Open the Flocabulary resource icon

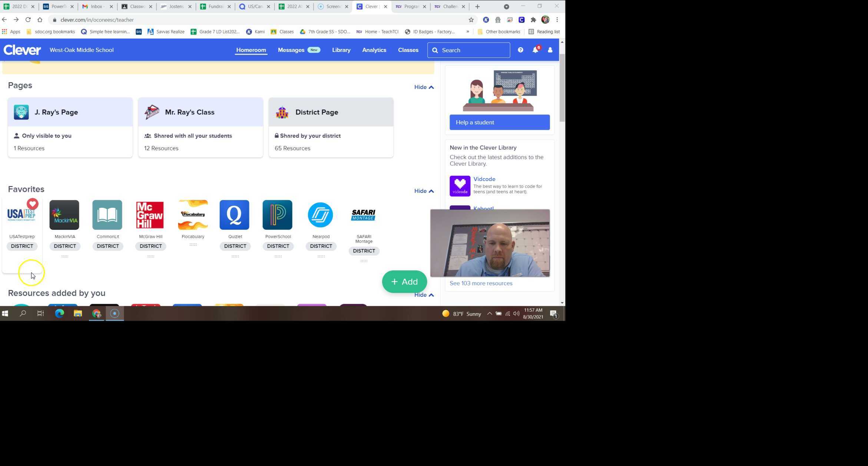pyautogui.click(x=193, y=215)
